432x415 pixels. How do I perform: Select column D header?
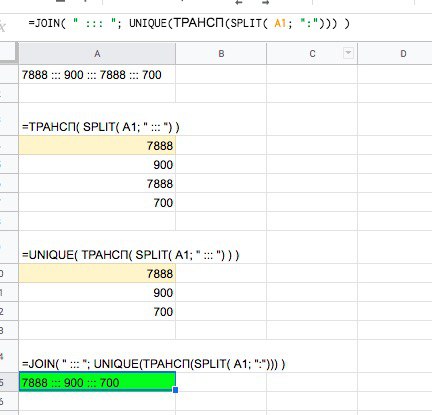[x=395, y=54]
